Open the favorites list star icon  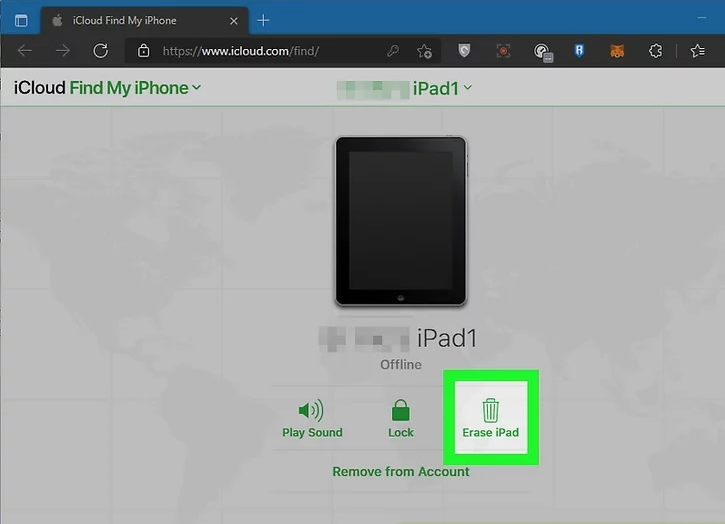point(697,51)
